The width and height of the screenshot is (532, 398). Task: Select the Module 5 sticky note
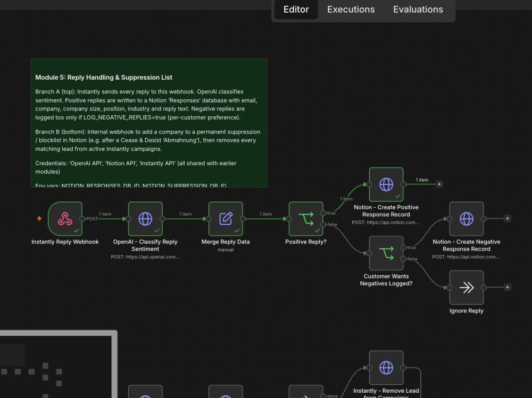pos(149,123)
